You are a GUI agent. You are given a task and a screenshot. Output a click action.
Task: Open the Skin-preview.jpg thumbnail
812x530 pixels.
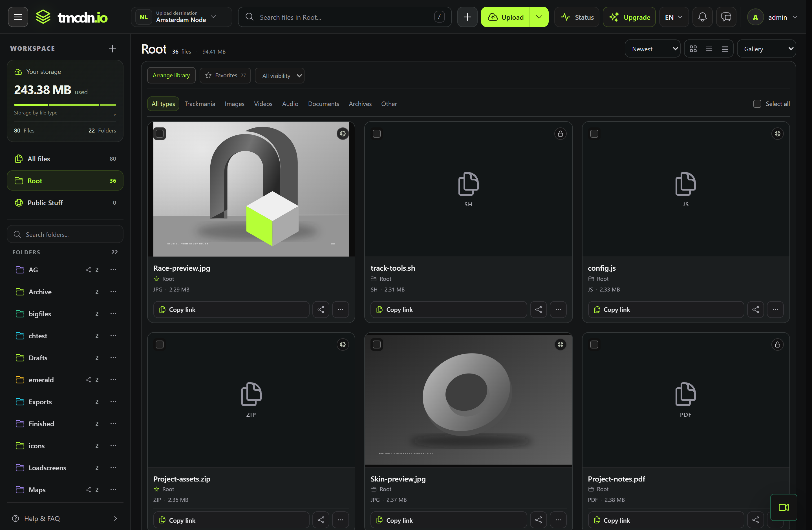tap(468, 400)
